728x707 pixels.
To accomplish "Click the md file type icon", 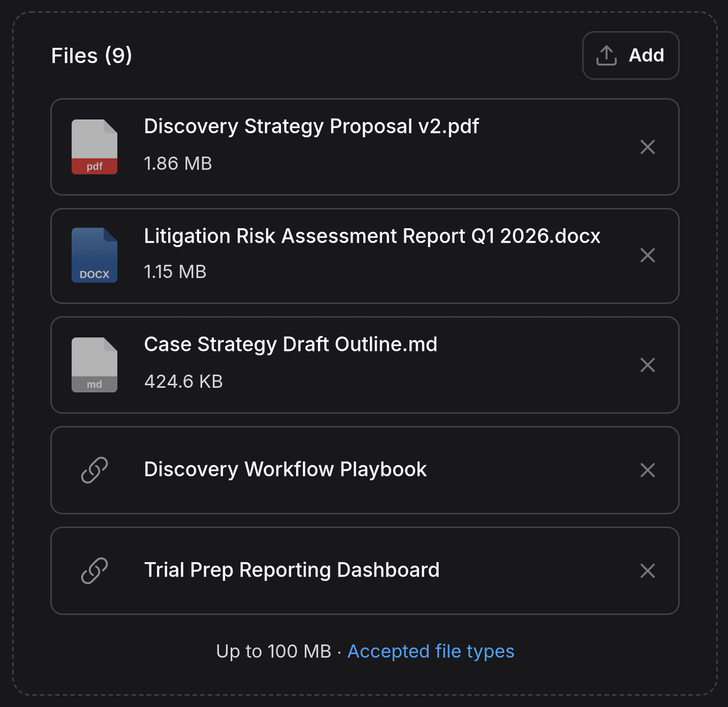I will (95, 365).
